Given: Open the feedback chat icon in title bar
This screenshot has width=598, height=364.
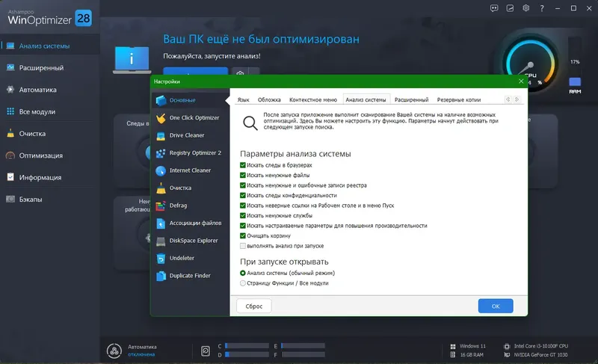Looking at the screenshot, I should (x=494, y=8).
